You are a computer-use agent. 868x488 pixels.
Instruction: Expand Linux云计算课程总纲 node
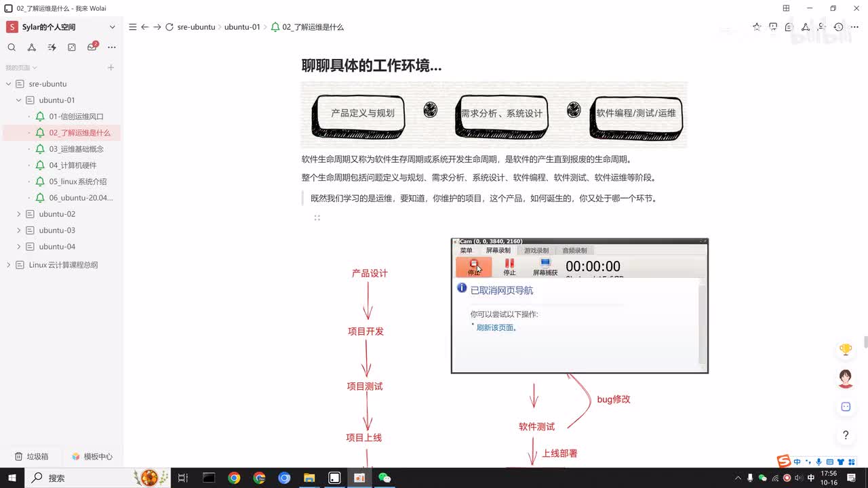(8, 265)
